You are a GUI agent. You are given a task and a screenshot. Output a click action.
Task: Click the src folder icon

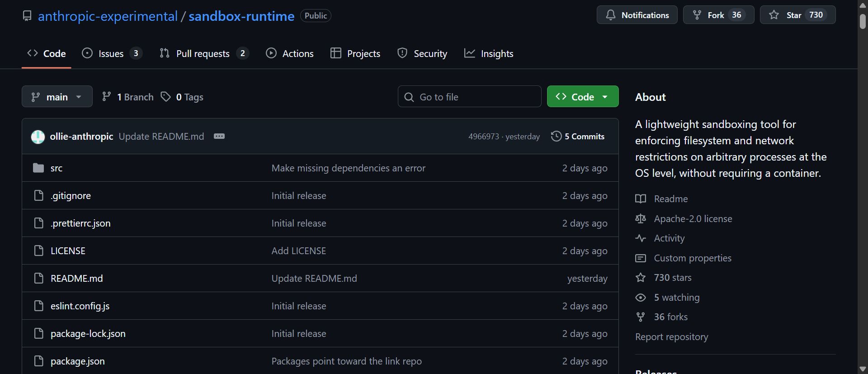click(38, 168)
